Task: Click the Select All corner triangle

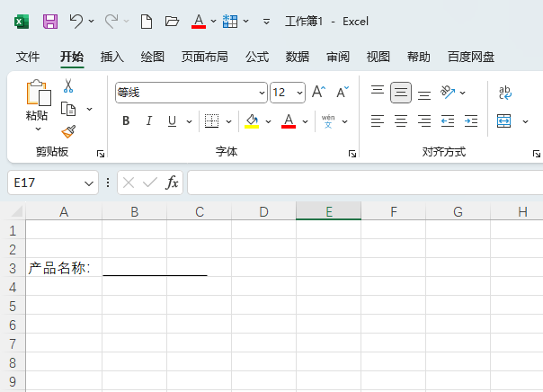Action: (16, 211)
